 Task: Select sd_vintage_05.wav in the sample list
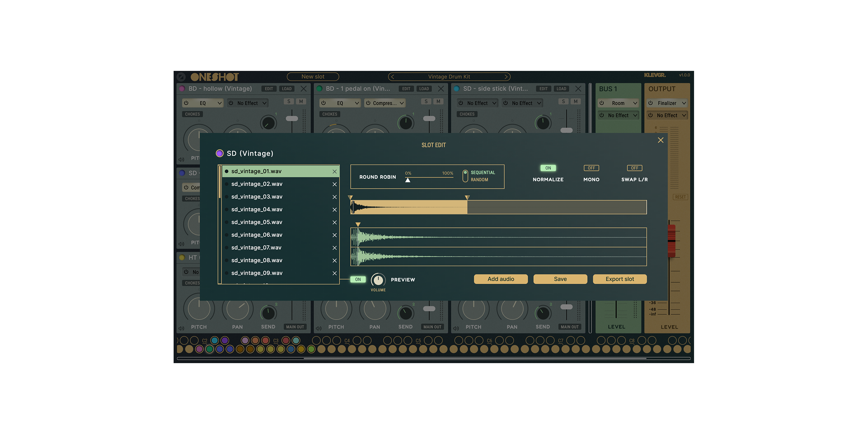click(257, 222)
